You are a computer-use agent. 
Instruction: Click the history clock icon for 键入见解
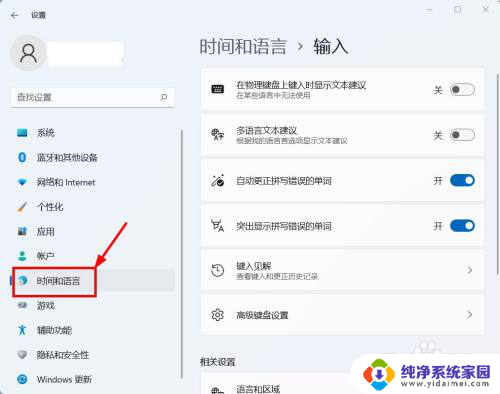(x=218, y=270)
